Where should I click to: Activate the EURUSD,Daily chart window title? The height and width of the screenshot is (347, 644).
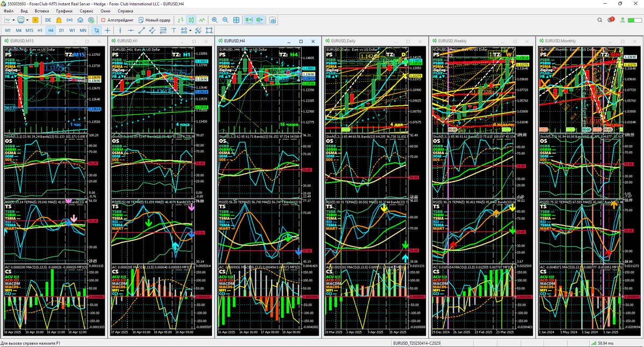point(344,41)
